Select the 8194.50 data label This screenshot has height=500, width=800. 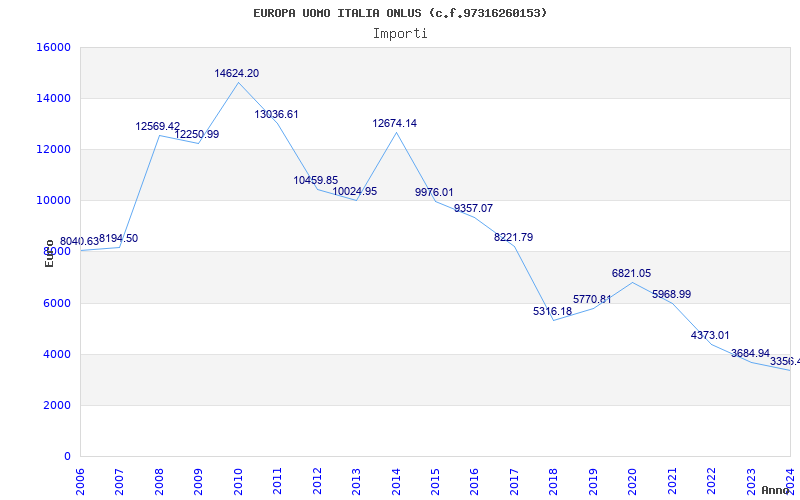[x=118, y=238]
